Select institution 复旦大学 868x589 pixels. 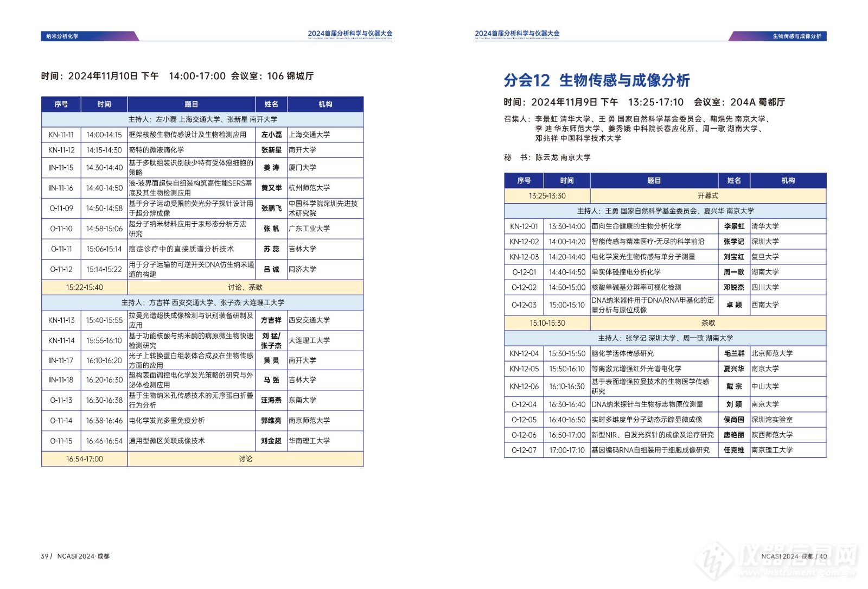coord(765,257)
